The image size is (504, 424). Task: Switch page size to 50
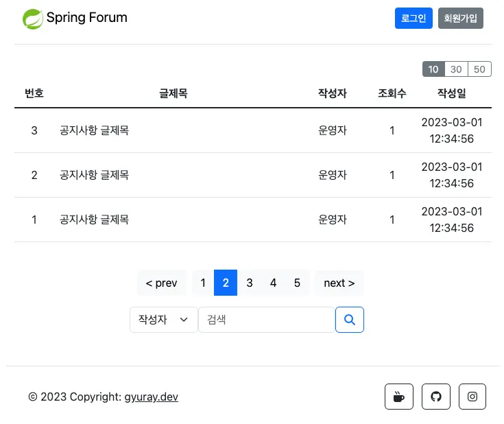click(x=479, y=69)
